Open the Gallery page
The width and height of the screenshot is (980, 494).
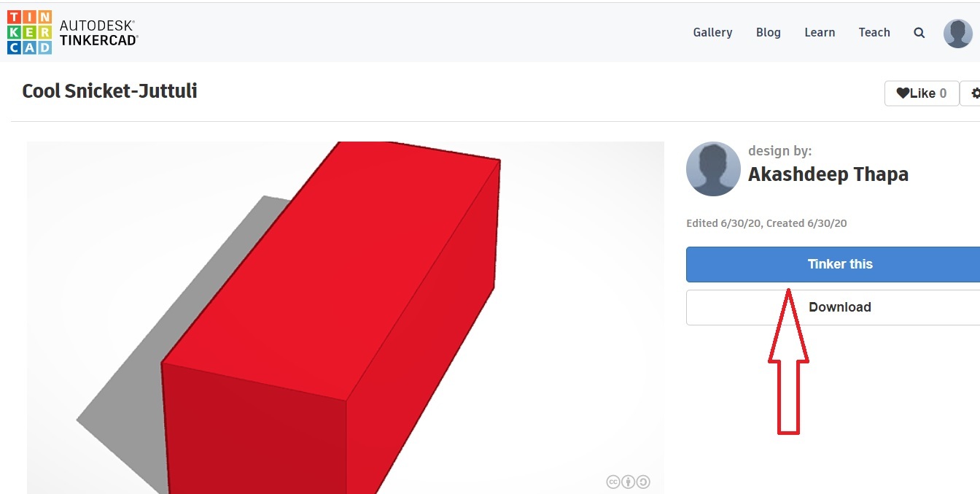[712, 32]
